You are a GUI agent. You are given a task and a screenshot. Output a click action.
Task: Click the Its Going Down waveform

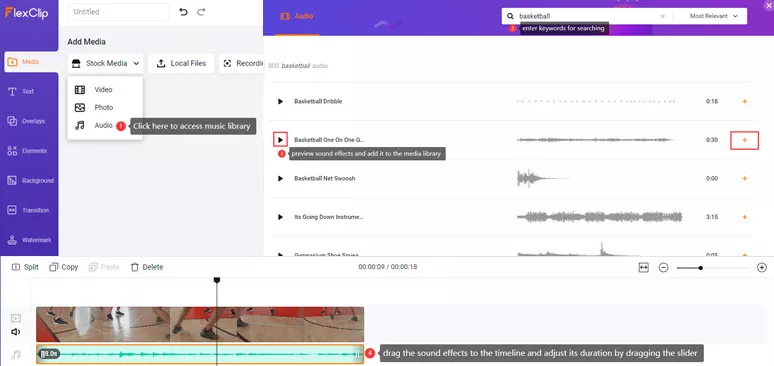tap(599, 217)
